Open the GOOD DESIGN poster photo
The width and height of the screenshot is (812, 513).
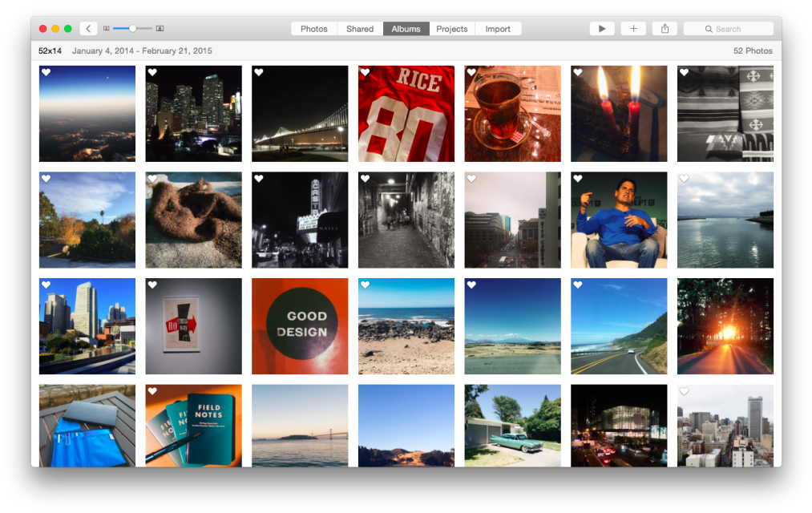point(299,326)
